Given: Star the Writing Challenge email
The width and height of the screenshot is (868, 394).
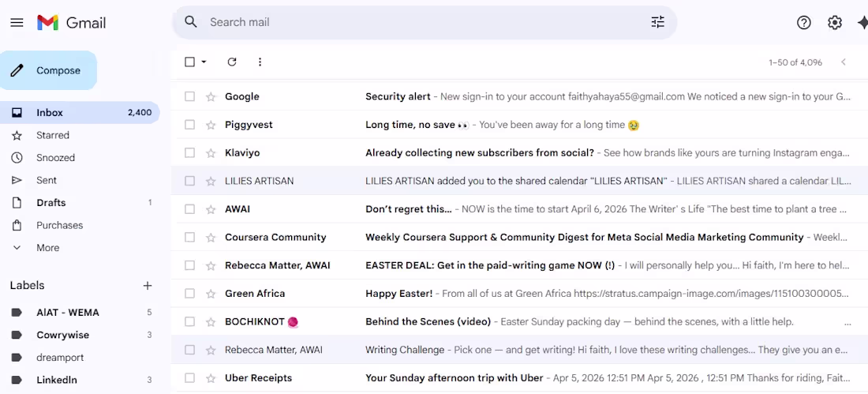Looking at the screenshot, I should 211,351.
